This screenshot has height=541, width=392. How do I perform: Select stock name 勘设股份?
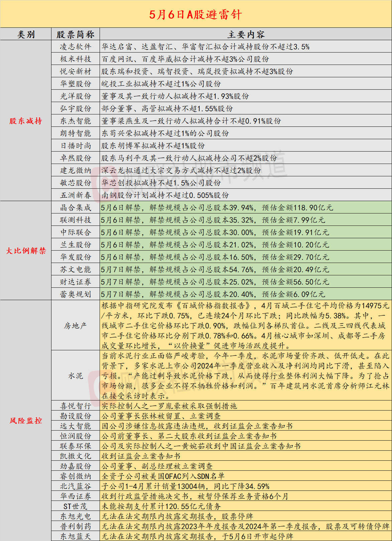coord(76,416)
